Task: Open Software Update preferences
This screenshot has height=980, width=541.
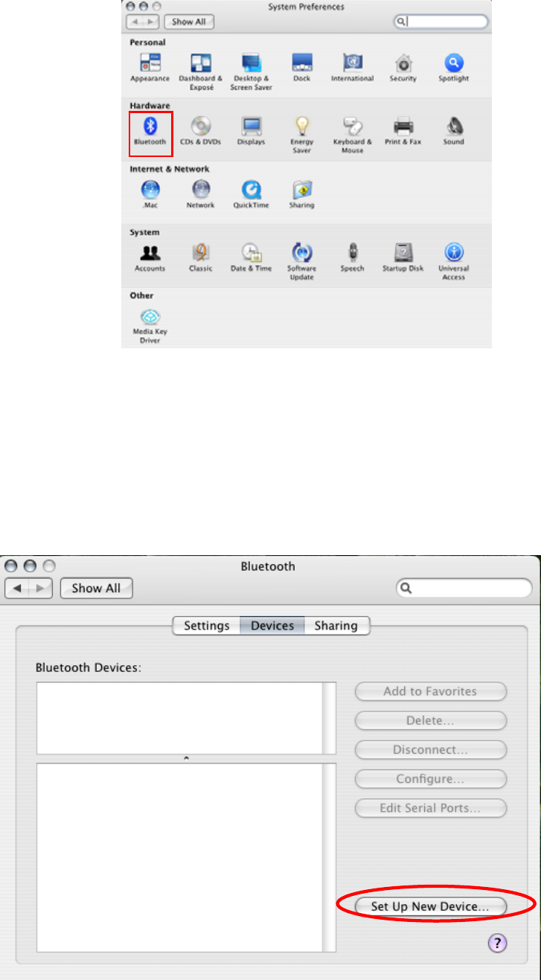Action: [301, 261]
